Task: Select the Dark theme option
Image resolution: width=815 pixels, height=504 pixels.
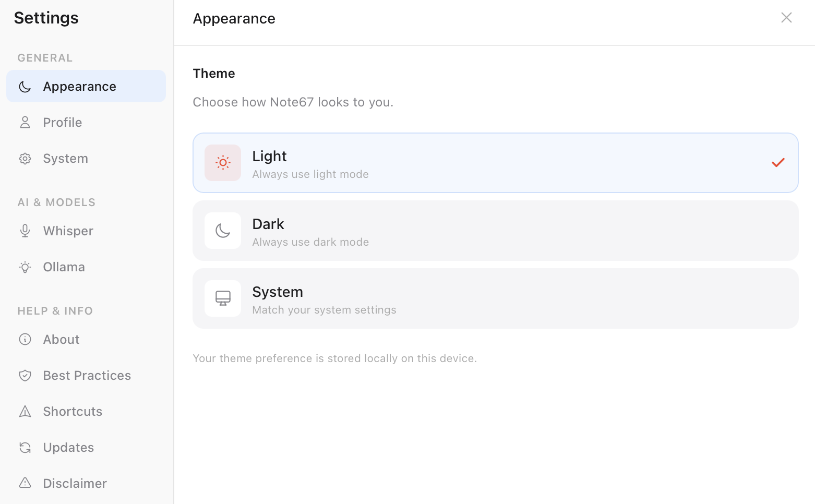Action: tap(495, 231)
